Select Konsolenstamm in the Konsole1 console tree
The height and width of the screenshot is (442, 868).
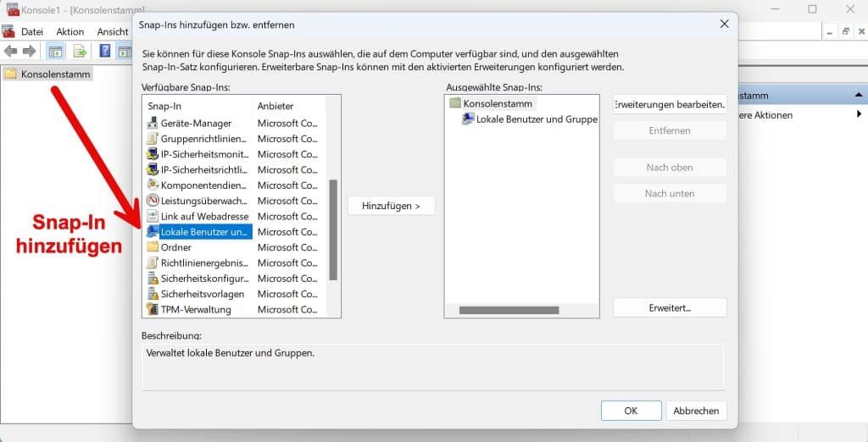point(55,75)
